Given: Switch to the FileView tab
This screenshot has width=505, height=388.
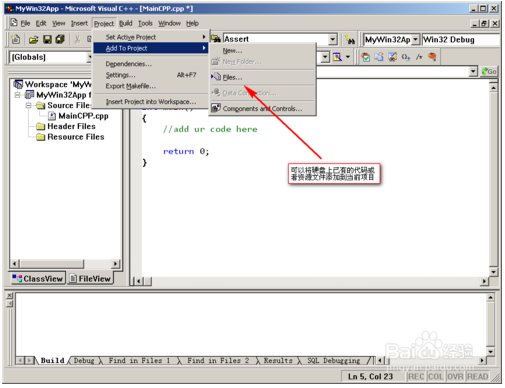Looking at the screenshot, I should pyautogui.click(x=90, y=278).
